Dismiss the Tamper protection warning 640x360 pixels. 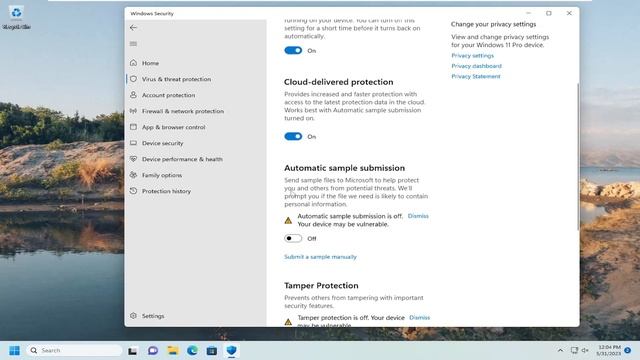pos(420,318)
